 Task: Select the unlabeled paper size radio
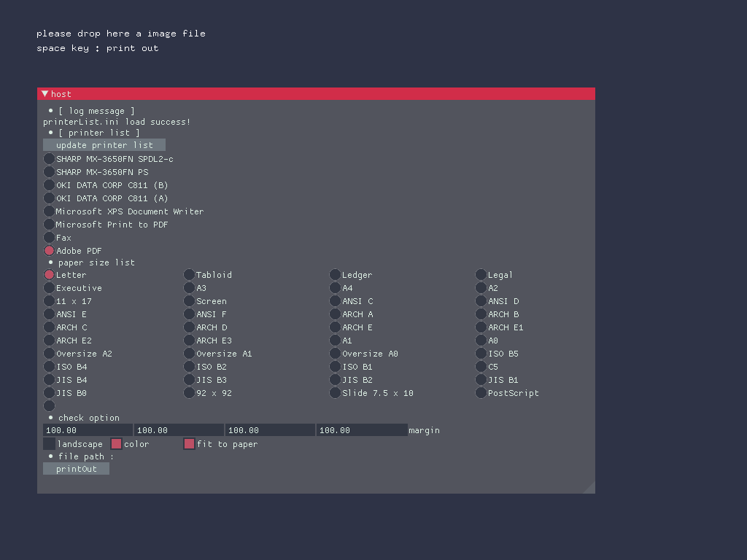49,405
